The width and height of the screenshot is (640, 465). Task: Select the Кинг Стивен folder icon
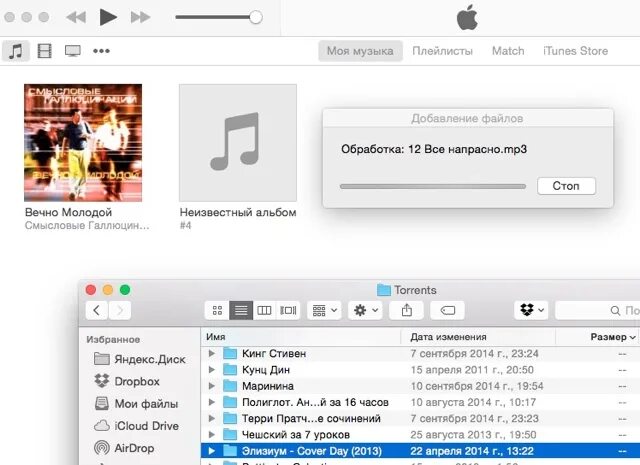click(x=230, y=354)
